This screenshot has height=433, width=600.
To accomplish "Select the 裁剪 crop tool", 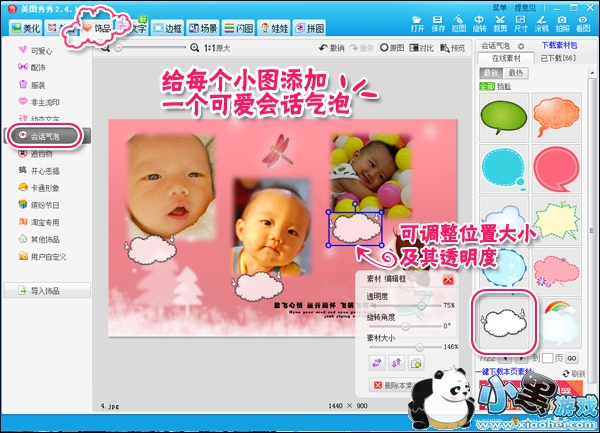I will tap(500, 24).
